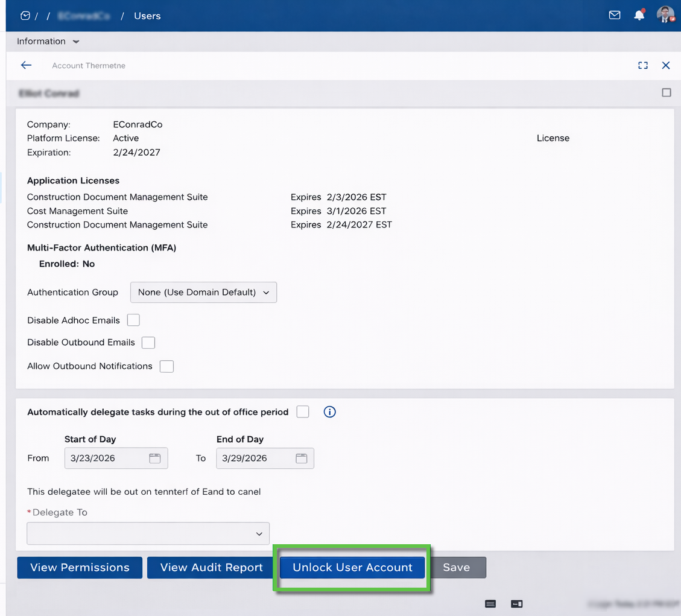Click the user profile avatar
Image resolution: width=681 pixels, height=616 pixels.
[x=665, y=15]
